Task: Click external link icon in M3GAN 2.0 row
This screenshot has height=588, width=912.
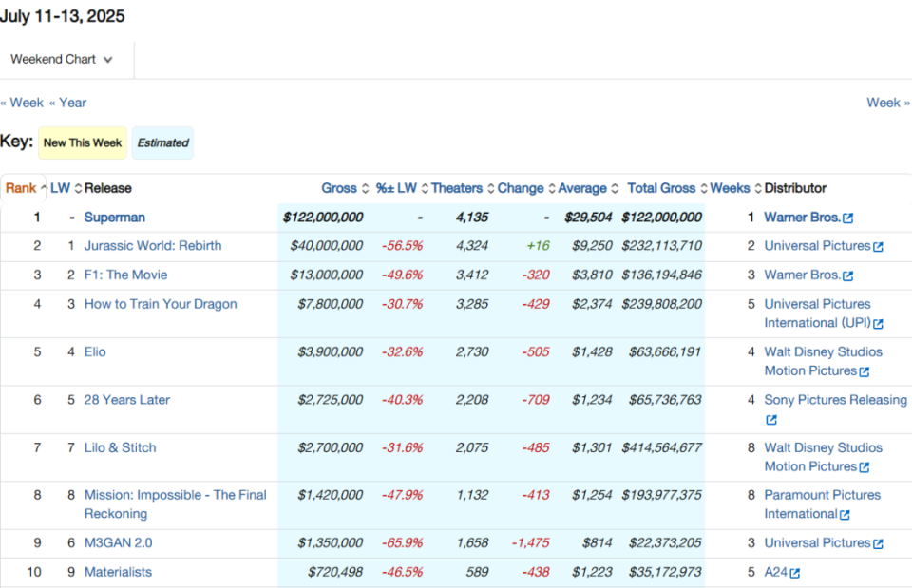Action: click(x=878, y=543)
